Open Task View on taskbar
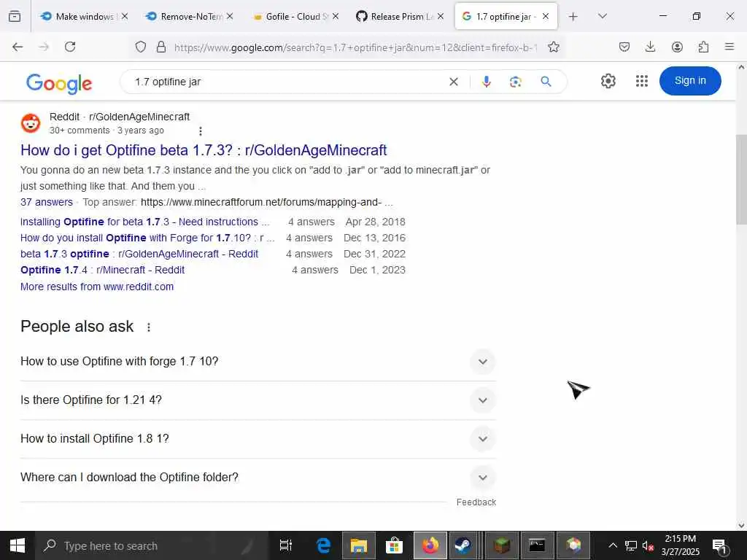Viewport: 747px width, 560px height. (286, 545)
